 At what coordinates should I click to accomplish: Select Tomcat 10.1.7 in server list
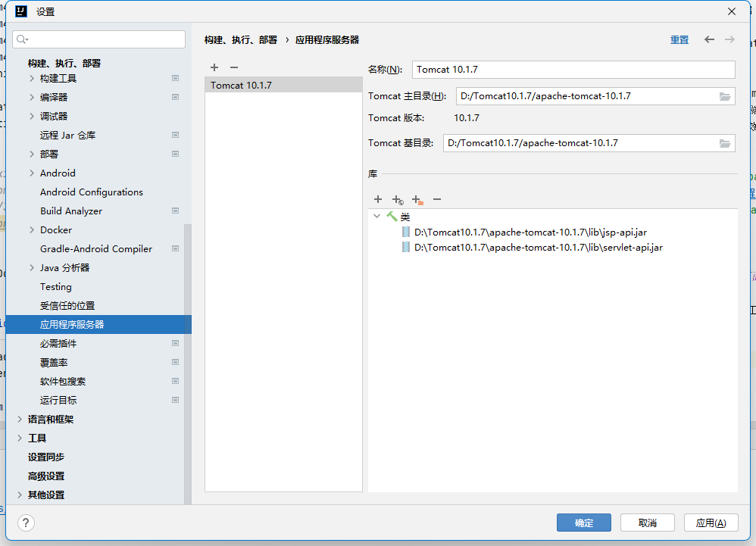tap(283, 85)
